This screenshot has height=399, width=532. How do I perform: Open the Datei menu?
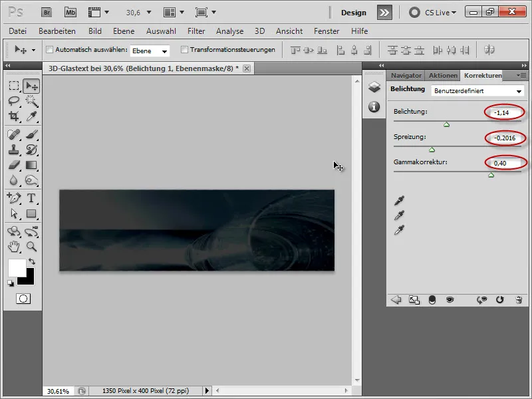coord(18,31)
